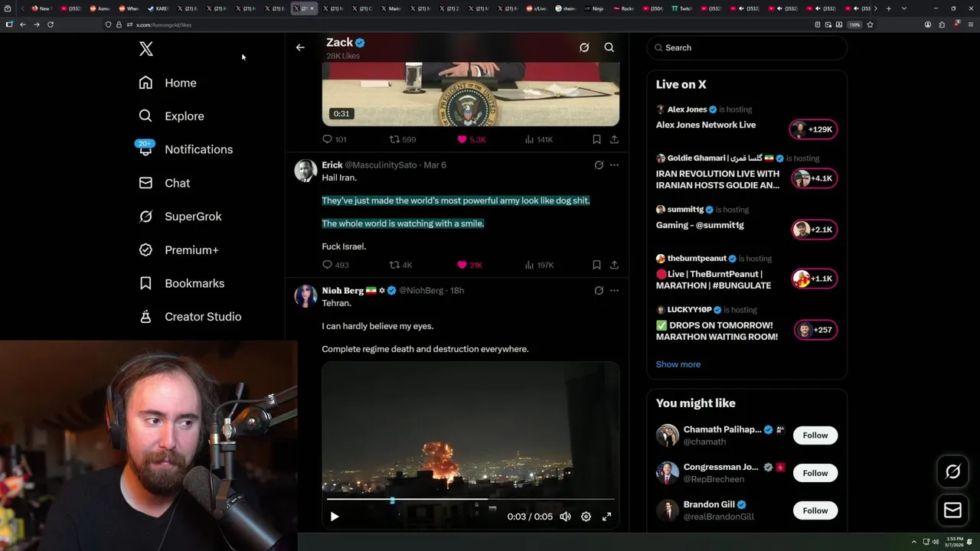
Task: Unlike the post with 5.3K likes
Action: click(471, 139)
